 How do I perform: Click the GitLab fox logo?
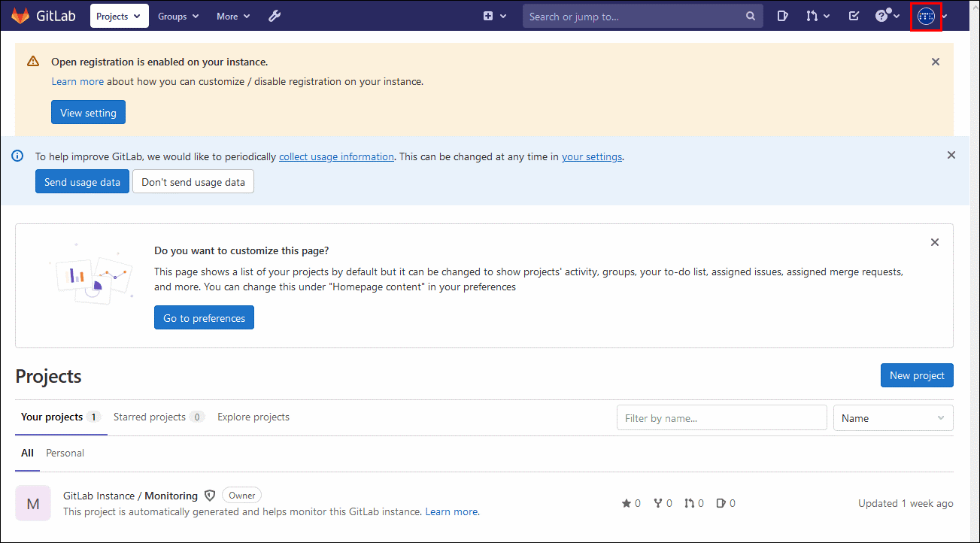point(20,16)
